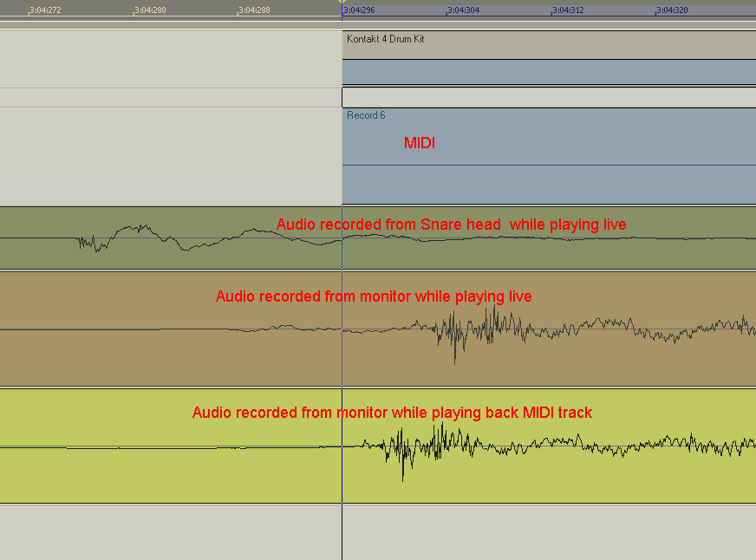
Task: Click the narrow empty lane below the Kontakt clip
Action: click(548, 96)
